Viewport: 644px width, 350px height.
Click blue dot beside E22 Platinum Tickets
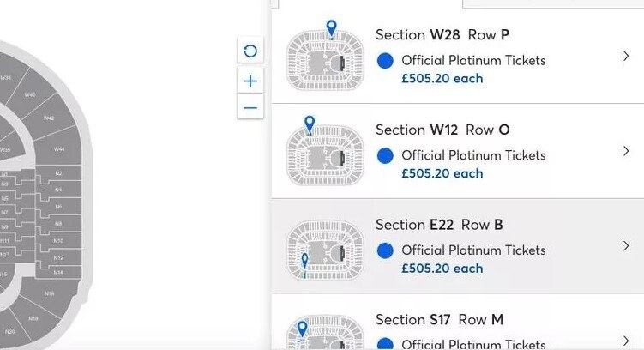(x=385, y=250)
